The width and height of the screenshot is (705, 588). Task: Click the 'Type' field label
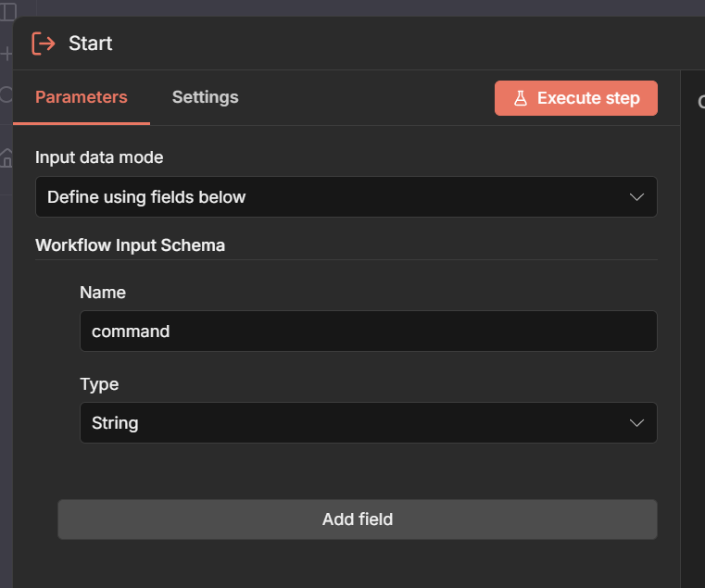point(99,384)
